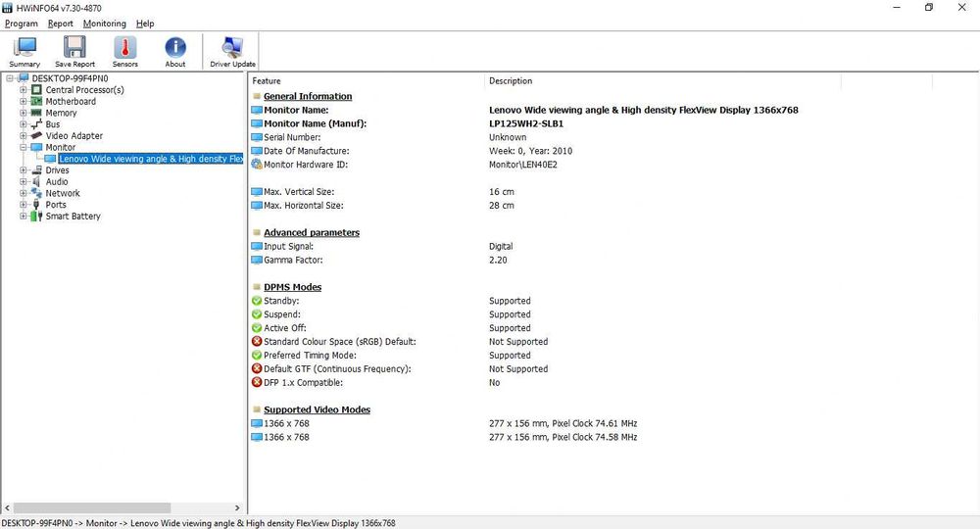This screenshot has width=980, height=529.
Task: Click the Monitor node icon in tree
Action: [x=36, y=147]
